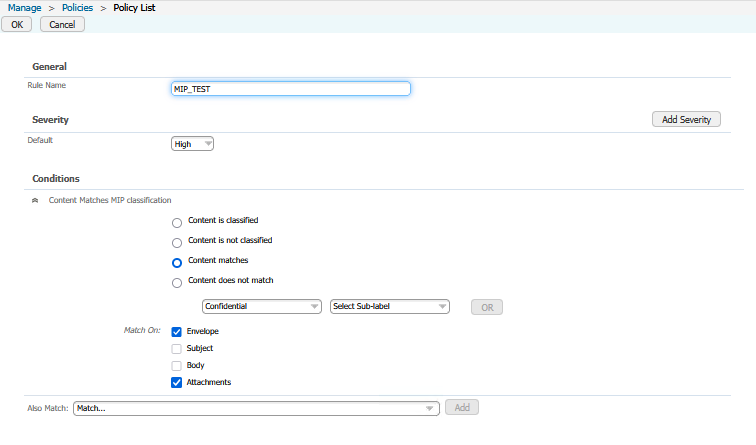Tick the Body checkbox
The image size is (756, 445).
pyautogui.click(x=177, y=366)
